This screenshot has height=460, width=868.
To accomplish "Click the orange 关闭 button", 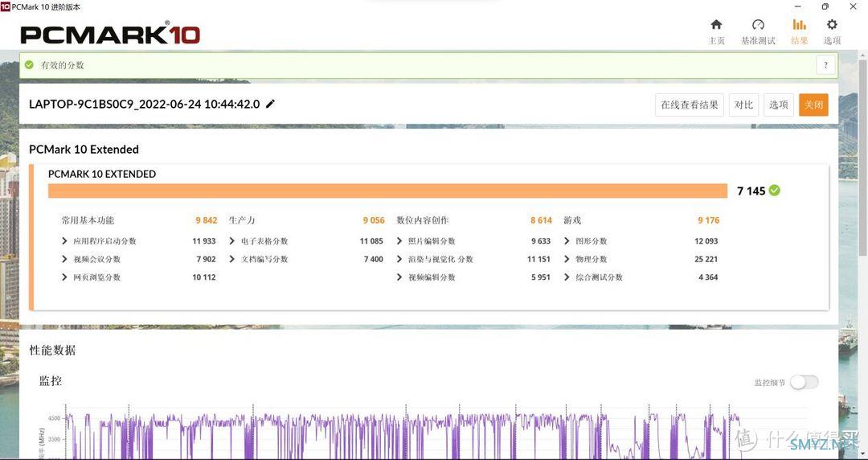I will (813, 105).
